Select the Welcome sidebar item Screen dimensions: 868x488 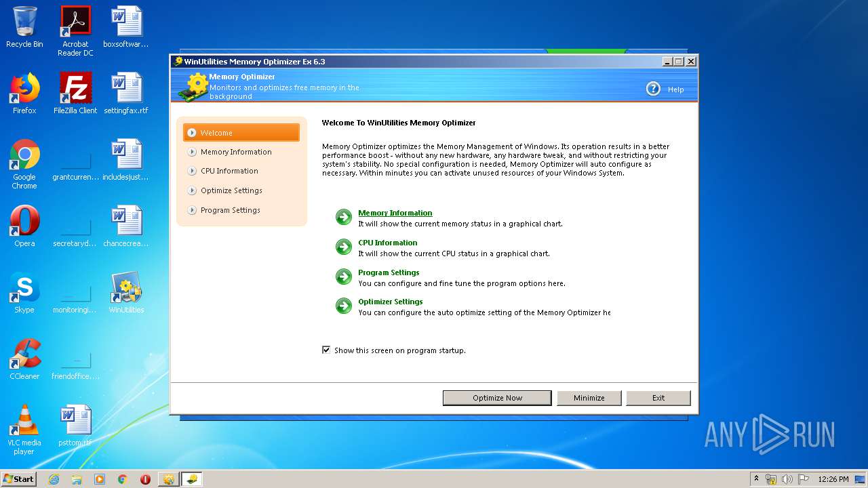click(x=241, y=133)
